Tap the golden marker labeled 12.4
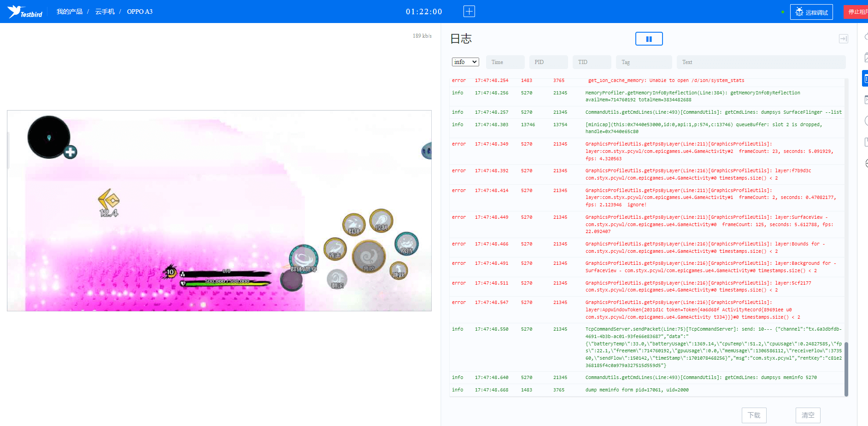Image resolution: width=868 pixels, height=426 pixels. click(109, 203)
